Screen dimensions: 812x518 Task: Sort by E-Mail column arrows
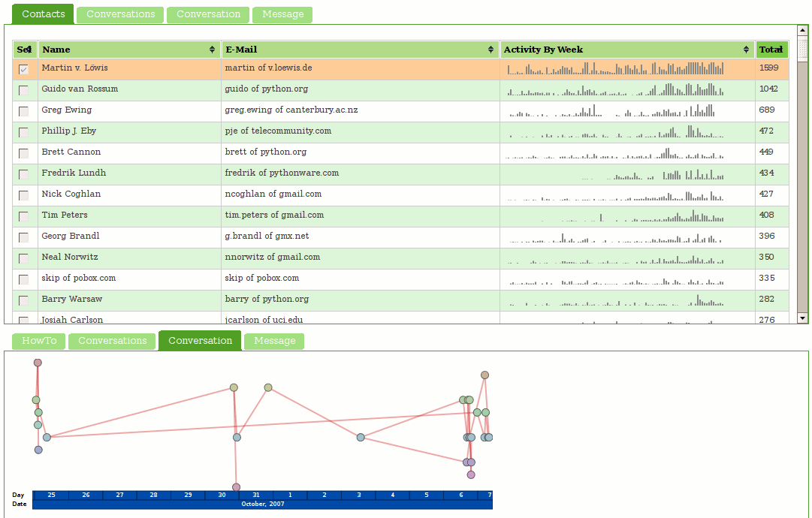pyautogui.click(x=491, y=50)
